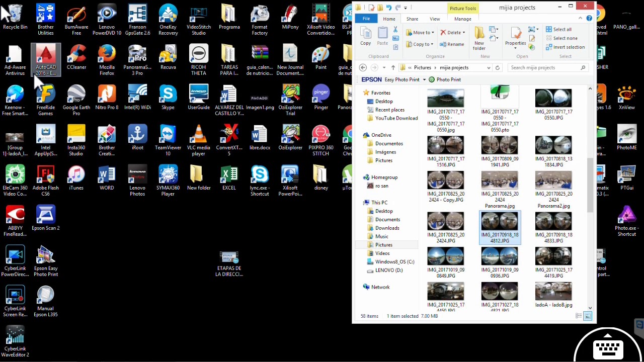Viewport: 644px width, 362px height.
Task: Switch to the Share ribbon tab
Action: [x=412, y=19]
